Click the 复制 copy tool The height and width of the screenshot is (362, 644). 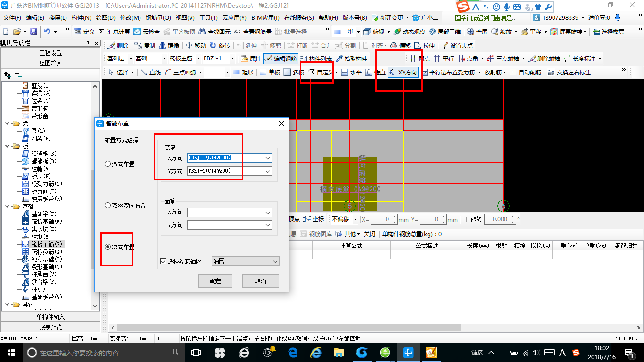(145, 45)
